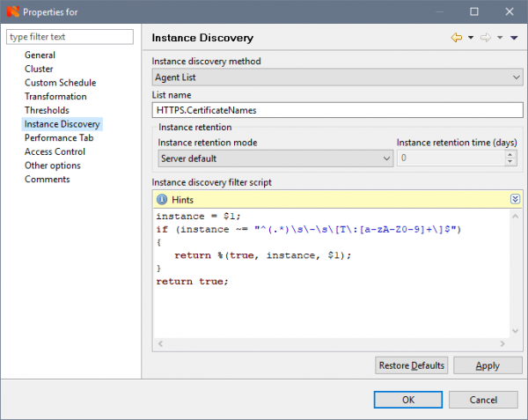Click the back navigation arrow icon
The image size is (528, 420).
pyautogui.click(x=458, y=38)
